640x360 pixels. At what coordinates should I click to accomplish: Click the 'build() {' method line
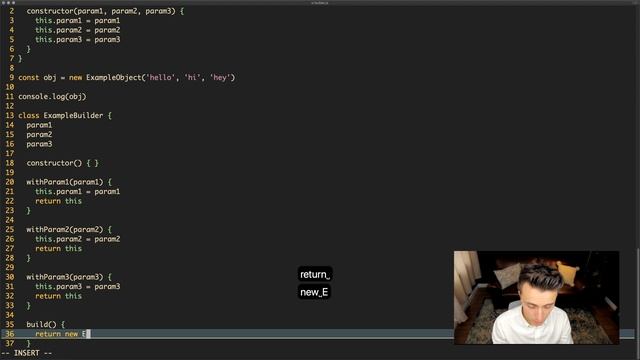pyautogui.click(x=46, y=324)
